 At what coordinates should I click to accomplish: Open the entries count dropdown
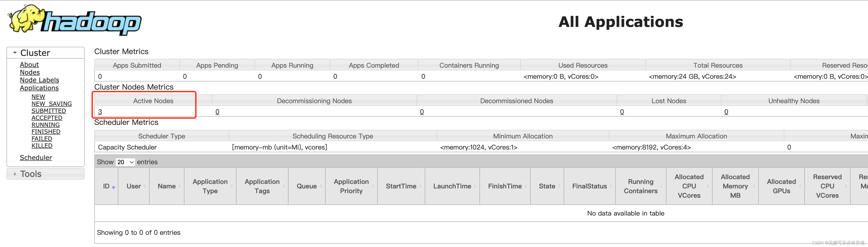point(125,162)
